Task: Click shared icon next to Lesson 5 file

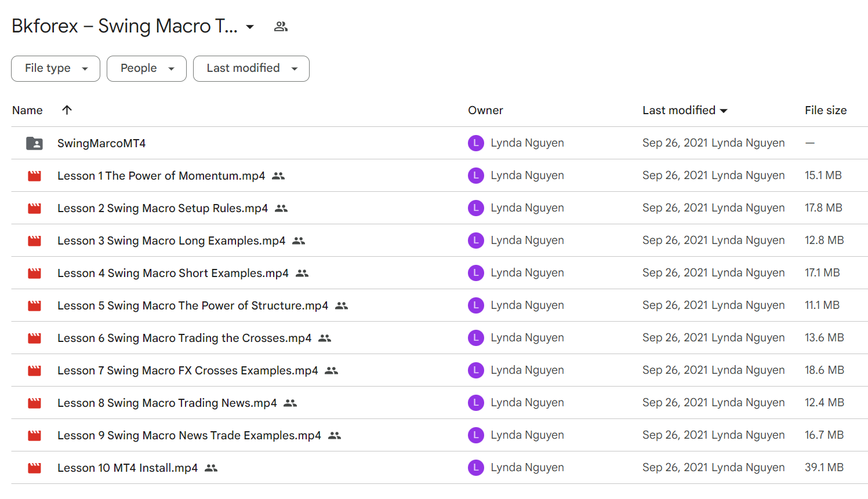Action: (x=342, y=305)
